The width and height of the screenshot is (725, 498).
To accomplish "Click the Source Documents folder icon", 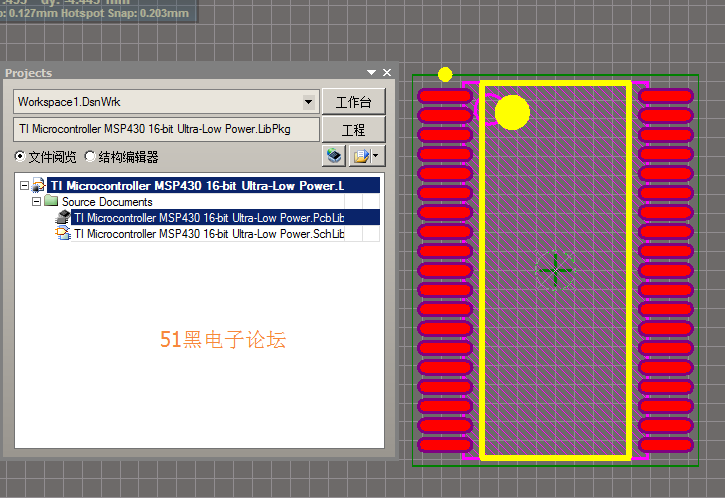I will point(51,201).
